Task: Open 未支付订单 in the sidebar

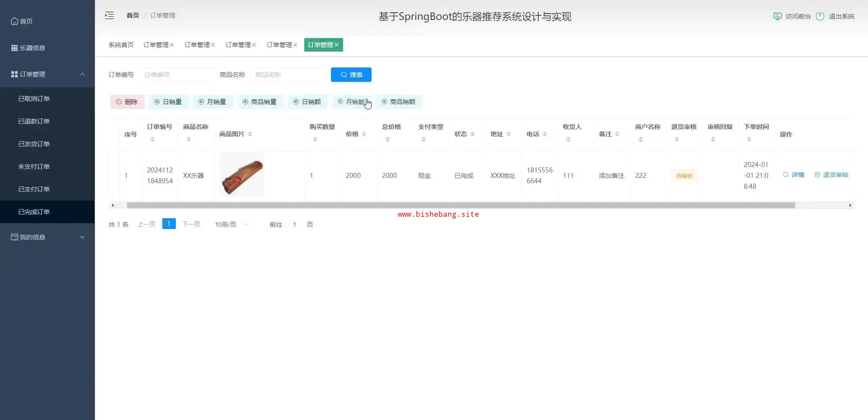Action: click(x=47, y=167)
